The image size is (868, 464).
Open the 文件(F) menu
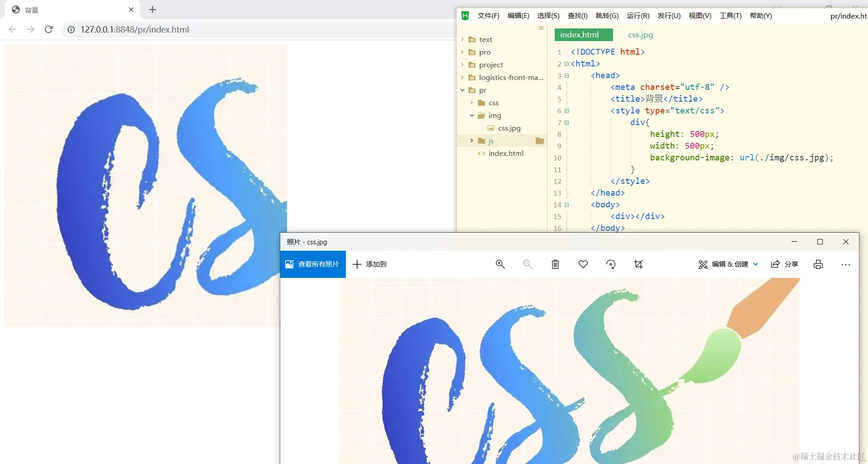coord(488,16)
